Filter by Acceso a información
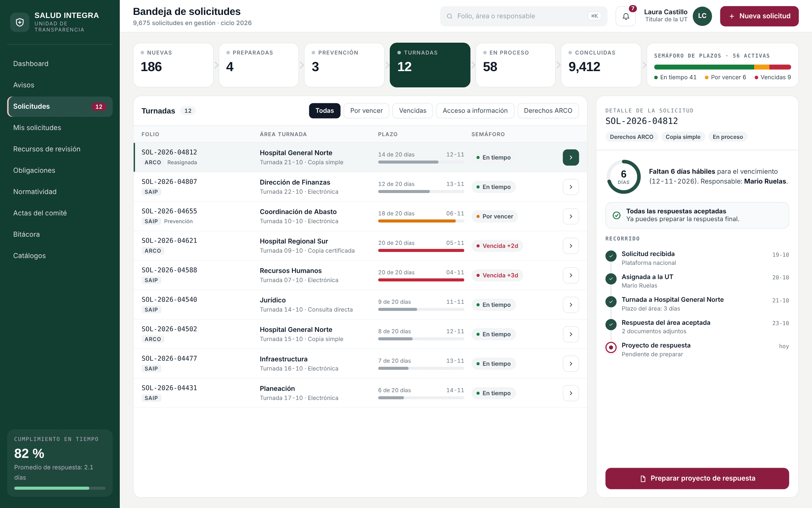The image size is (812, 508). [475, 111]
